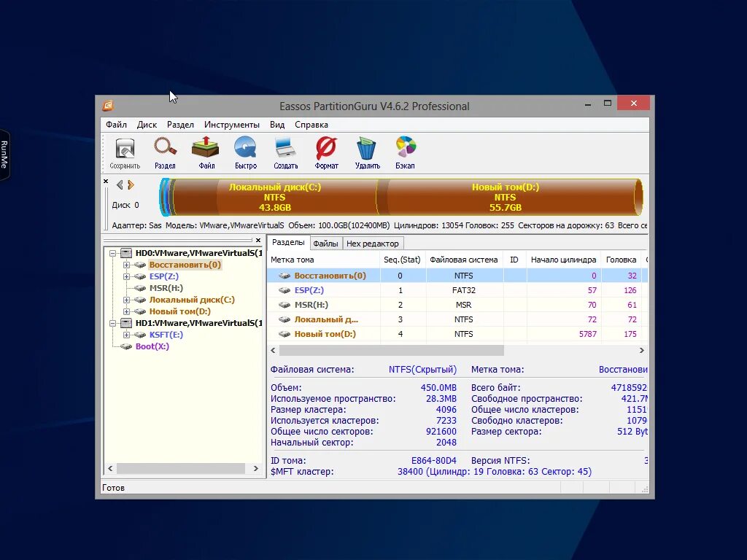Click the Сохранить save toolbar icon

tap(125, 153)
